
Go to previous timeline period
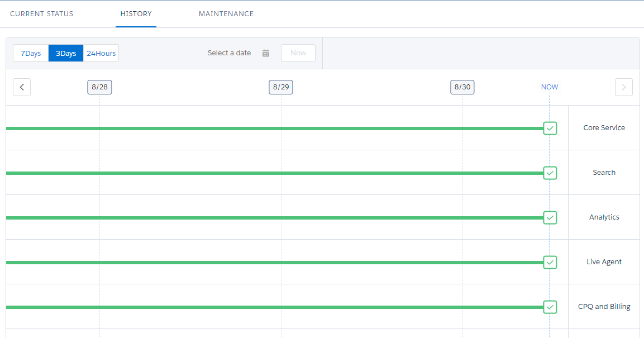pyautogui.click(x=22, y=87)
